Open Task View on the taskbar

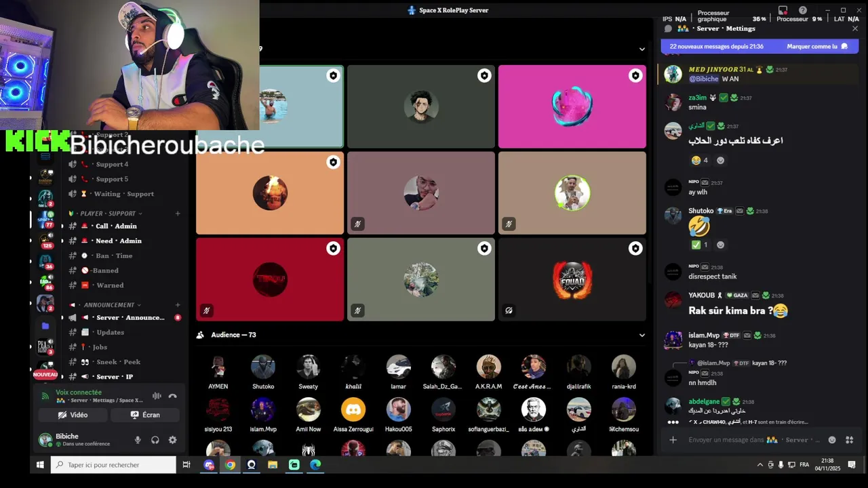[186, 465]
